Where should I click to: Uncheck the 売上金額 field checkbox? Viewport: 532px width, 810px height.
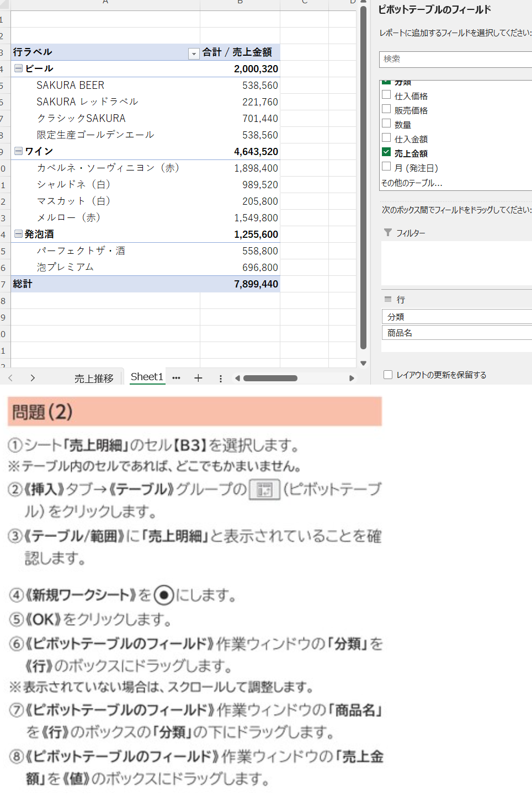(x=386, y=152)
